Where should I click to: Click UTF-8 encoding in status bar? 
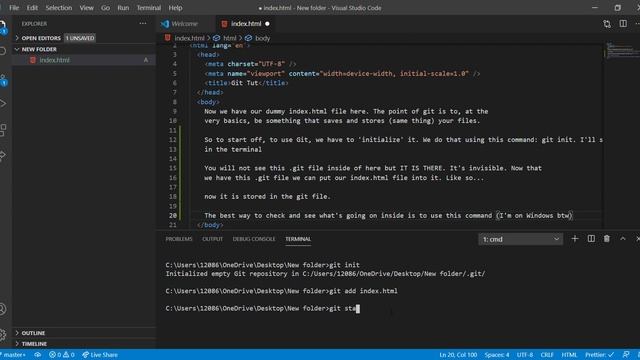coord(525,355)
